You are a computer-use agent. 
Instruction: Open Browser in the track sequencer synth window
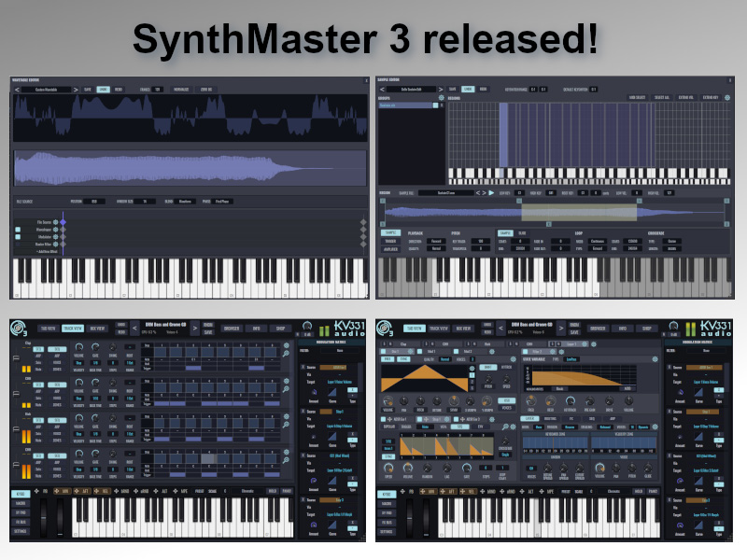pyautogui.click(x=232, y=329)
